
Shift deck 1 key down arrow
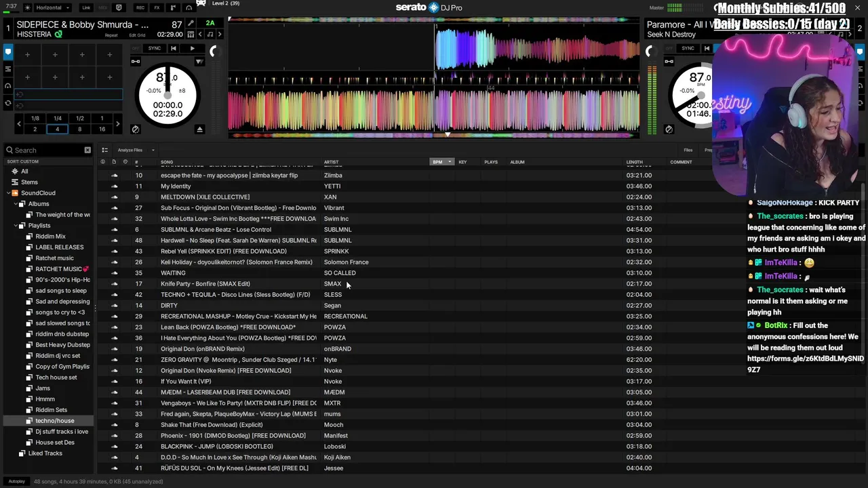(x=201, y=35)
